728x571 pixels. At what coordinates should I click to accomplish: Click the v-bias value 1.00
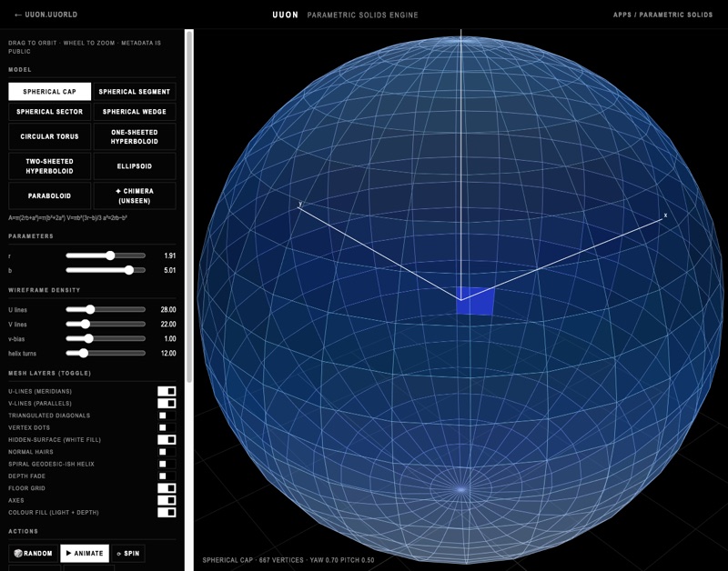pyautogui.click(x=170, y=338)
